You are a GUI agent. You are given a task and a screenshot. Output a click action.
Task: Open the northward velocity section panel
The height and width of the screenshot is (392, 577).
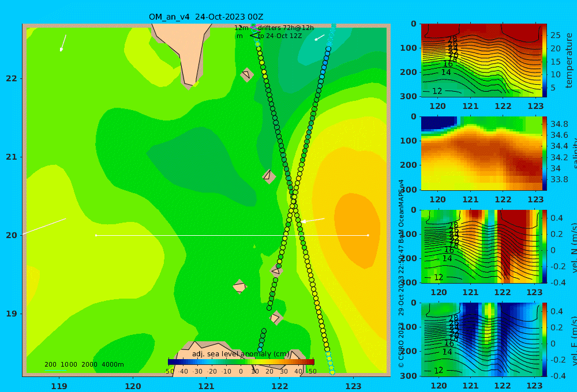(x=481, y=246)
